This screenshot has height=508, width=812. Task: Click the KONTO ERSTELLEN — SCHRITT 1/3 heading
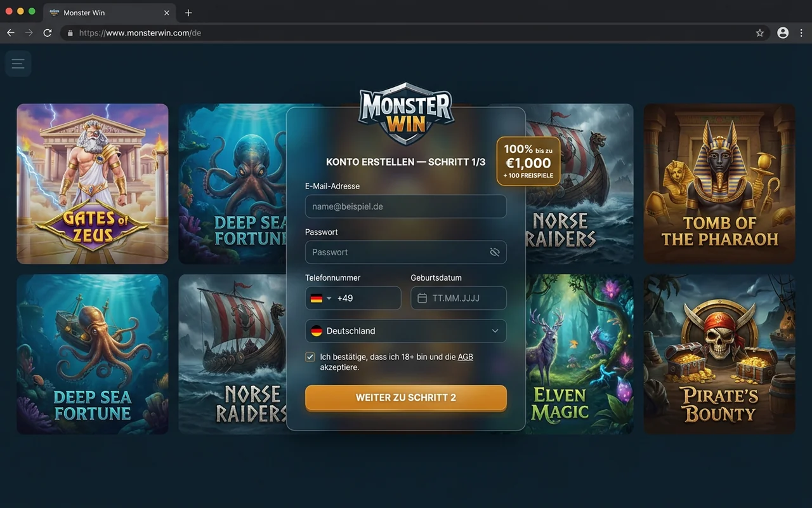(406, 162)
